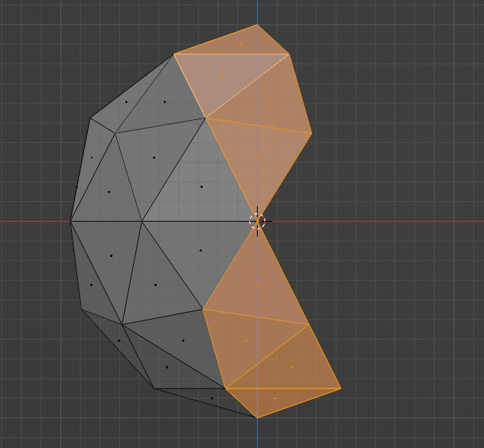Click the face dot of the topmost orange triangle
The width and height of the screenshot is (484, 448).
point(240,44)
